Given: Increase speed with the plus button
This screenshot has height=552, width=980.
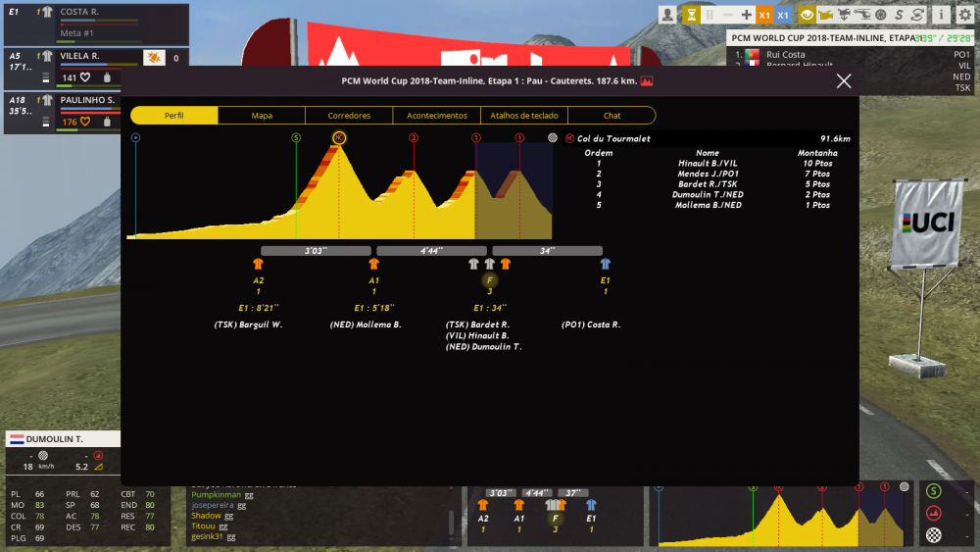Looking at the screenshot, I should click(746, 15).
